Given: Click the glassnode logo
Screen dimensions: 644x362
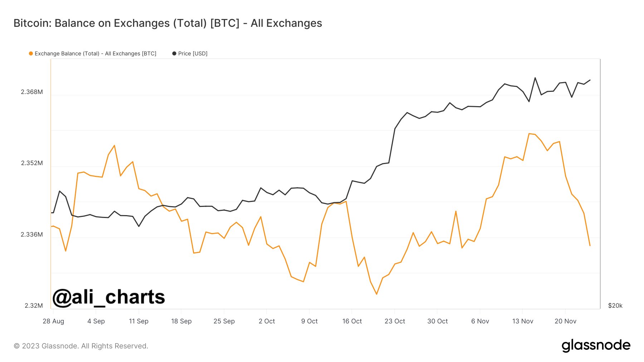Looking at the screenshot, I should click(x=596, y=346).
